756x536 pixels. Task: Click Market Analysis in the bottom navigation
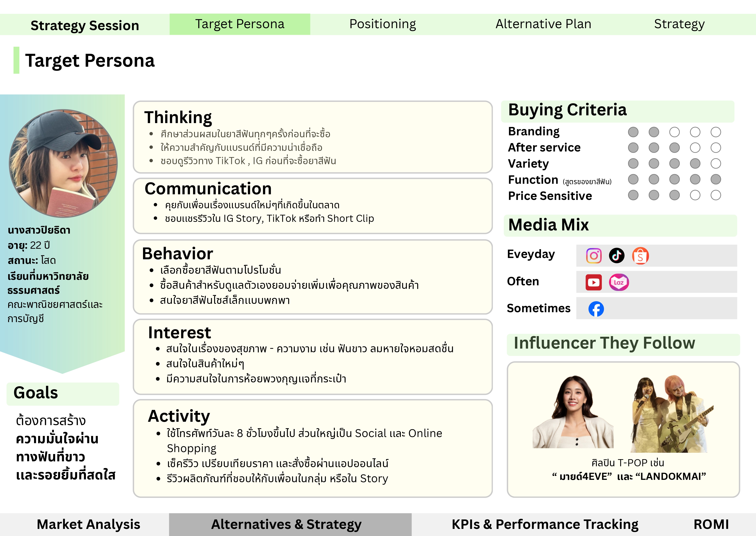88,524
